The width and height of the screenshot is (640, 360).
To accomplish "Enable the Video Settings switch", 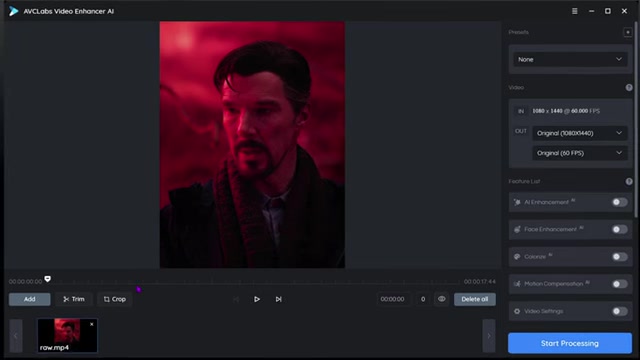I will pos(620,311).
